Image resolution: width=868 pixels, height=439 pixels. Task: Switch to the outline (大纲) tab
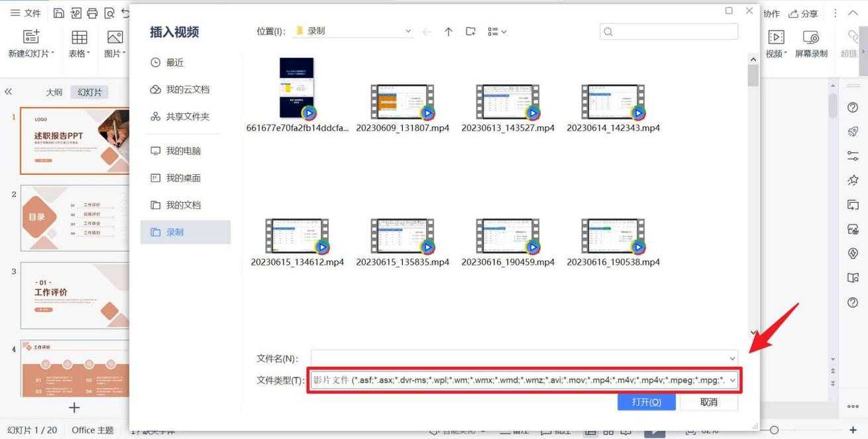tap(54, 93)
